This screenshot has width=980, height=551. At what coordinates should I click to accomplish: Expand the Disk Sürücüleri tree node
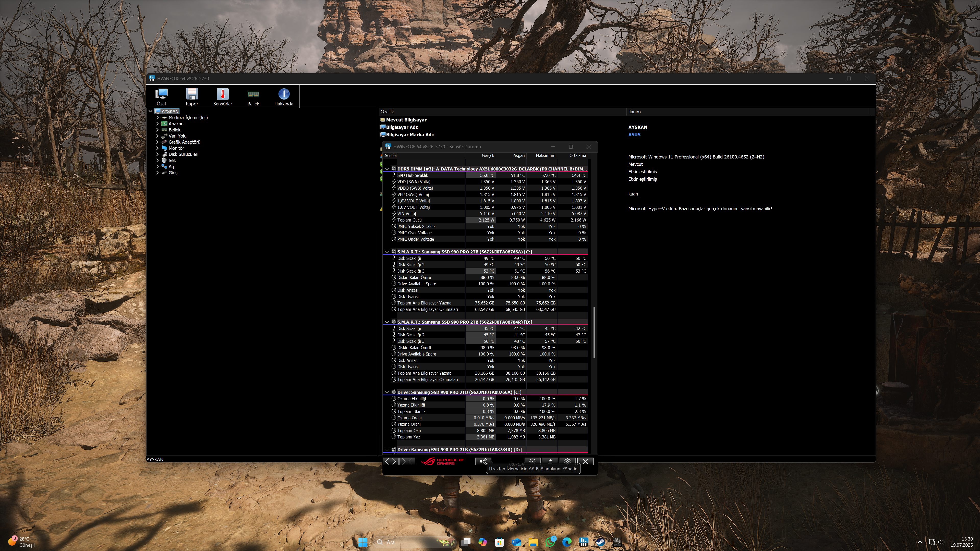pyautogui.click(x=157, y=154)
